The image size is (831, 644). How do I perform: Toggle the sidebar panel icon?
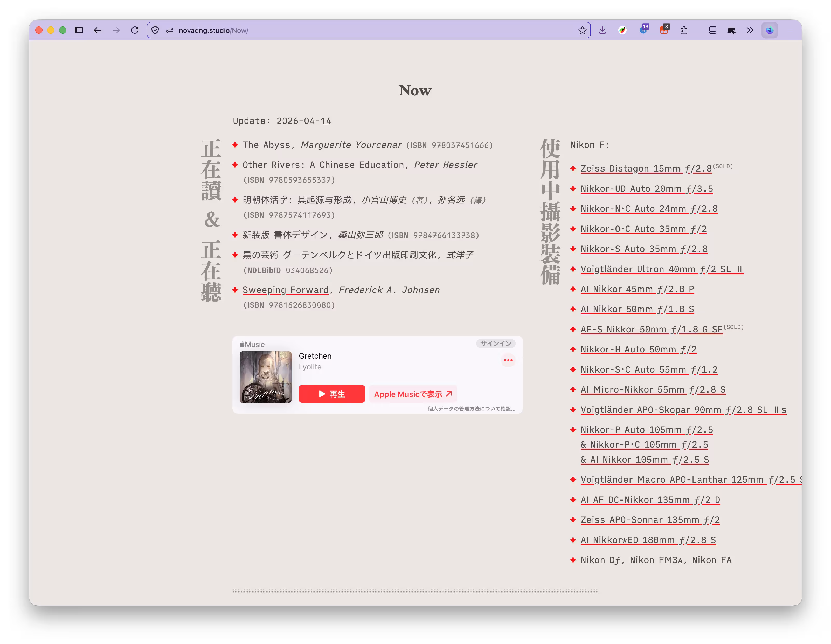(x=79, y=30)
